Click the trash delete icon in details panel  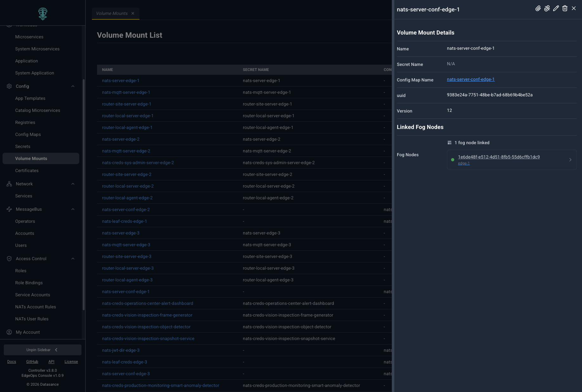click(x=565, y=9)
